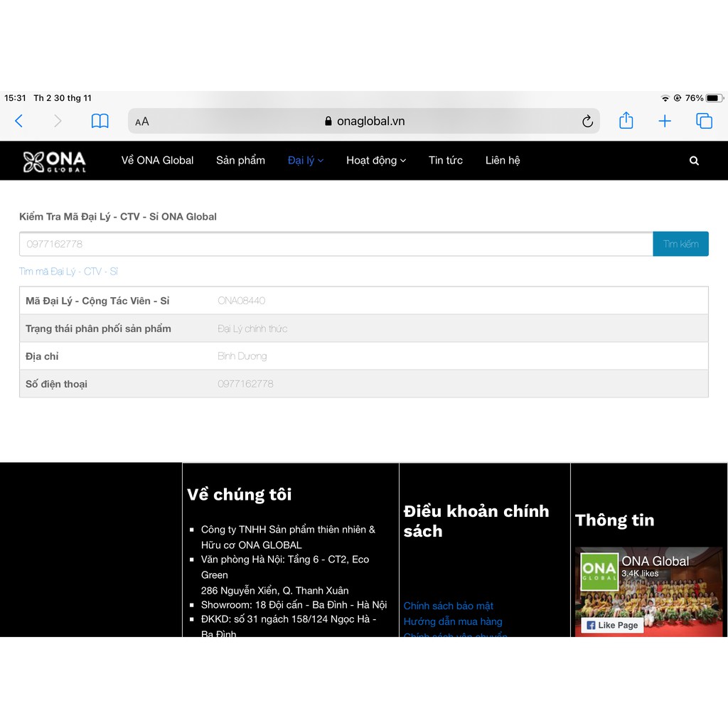Go to the Sản phẩm menu item
This screenshot has width=728, height=728.
[240, 161]
